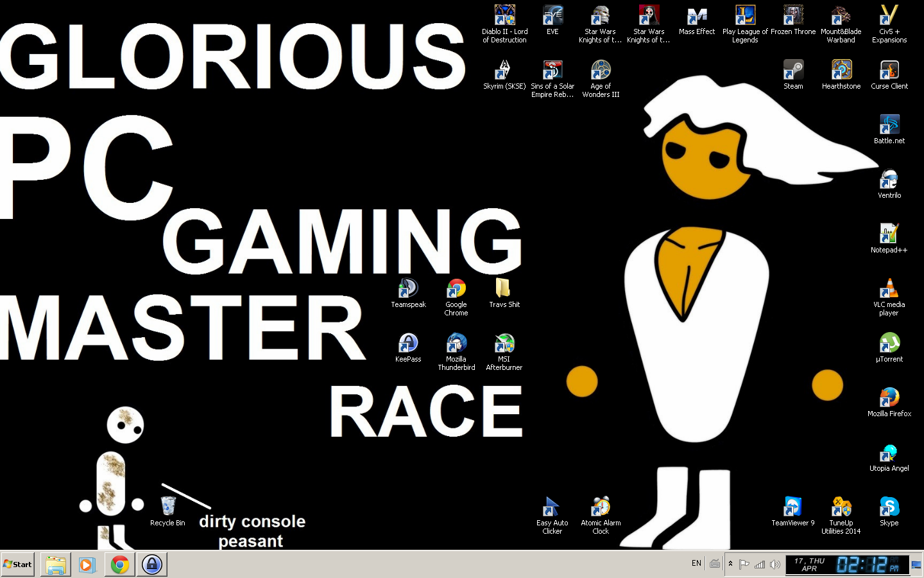Select the Ventrilo desktop icon
Screen dimensions: 924x578
(889, 184)
